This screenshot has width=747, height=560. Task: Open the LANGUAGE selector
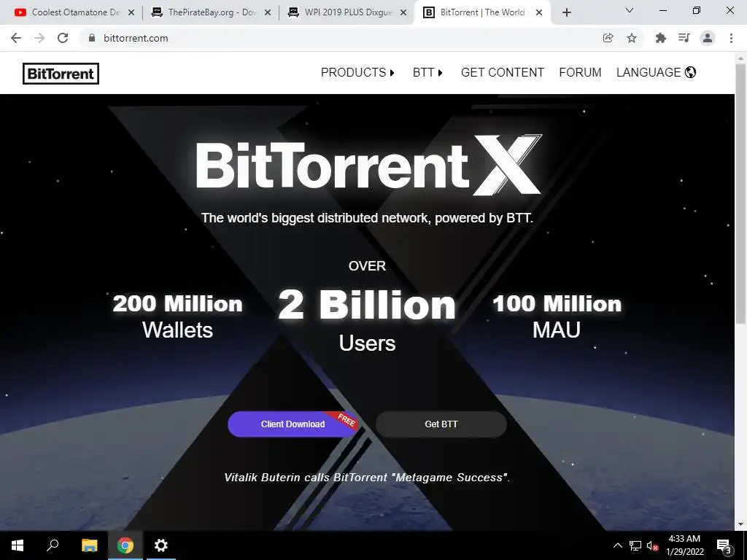(x=656, y=72)
